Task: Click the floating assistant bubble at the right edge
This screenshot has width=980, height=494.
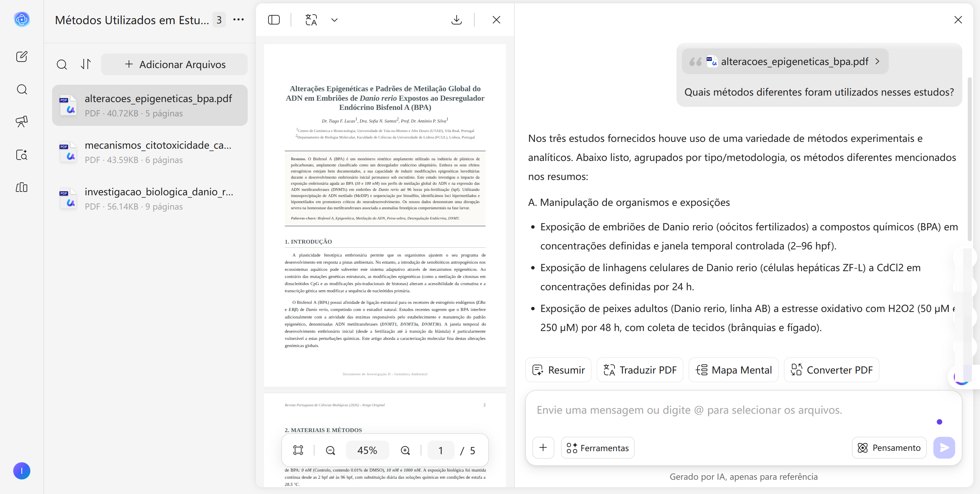Action: pyautogui.click(x=963, y=377)
